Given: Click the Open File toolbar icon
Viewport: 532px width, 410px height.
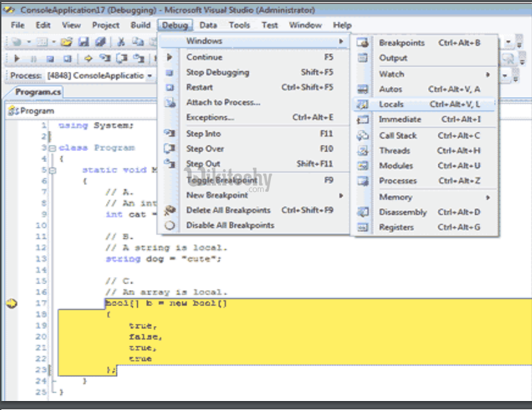Looking at the screenshot, I should pyautogui.click(x=66, y=42).
